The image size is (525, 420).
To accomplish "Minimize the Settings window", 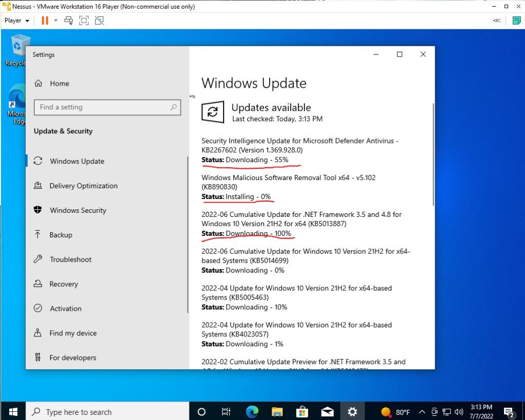I will pyautogui.click(x=376, y=54).
